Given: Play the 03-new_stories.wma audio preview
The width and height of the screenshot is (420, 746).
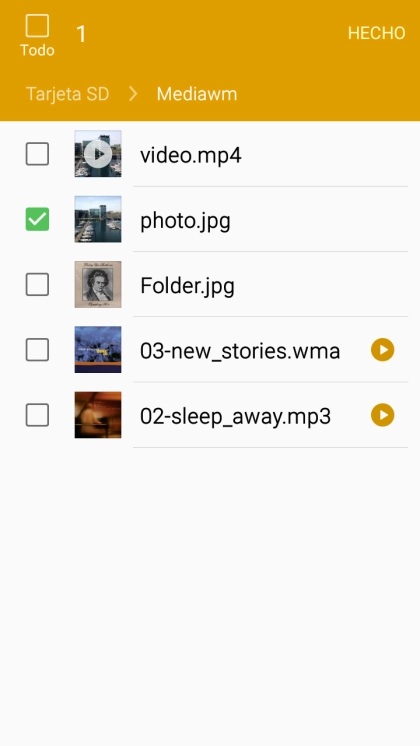Looking at the screenshot, I should tap(382, 350).
